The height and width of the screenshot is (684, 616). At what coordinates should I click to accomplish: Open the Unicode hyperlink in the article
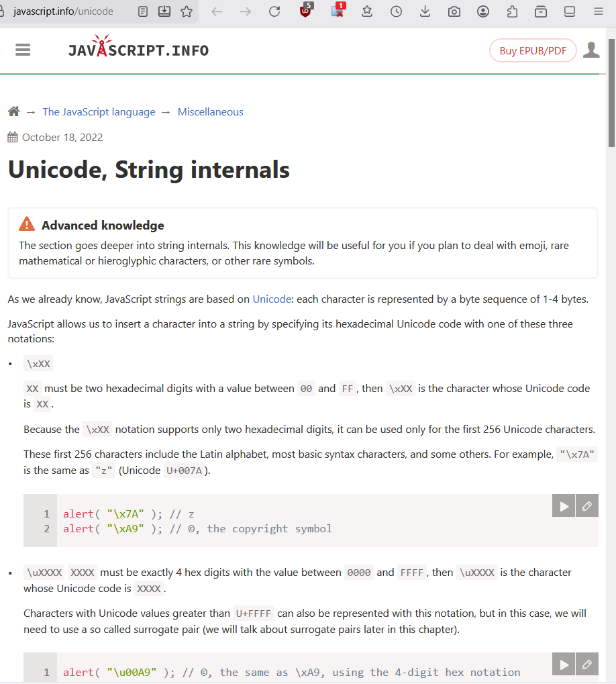pyautogui.click(x=272, y=299)
